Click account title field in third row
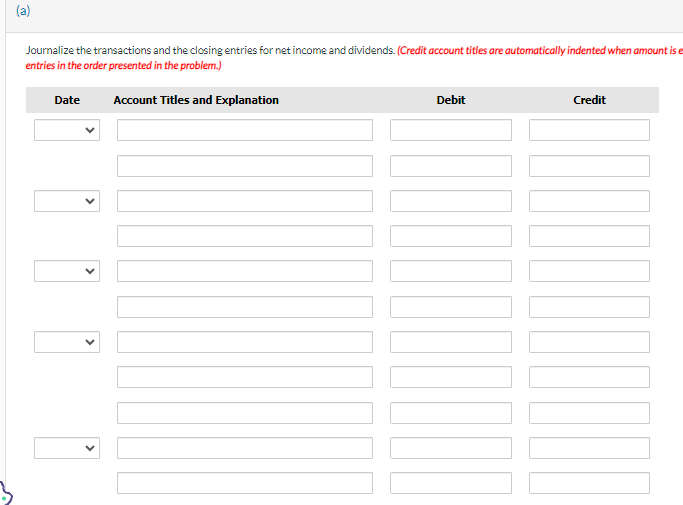The height and width of the screenshot is (505, 683). click(x=245, y=201)
